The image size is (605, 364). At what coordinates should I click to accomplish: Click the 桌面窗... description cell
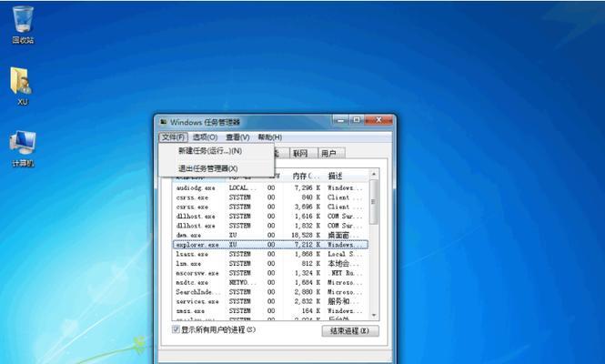(x=343, y=235)
